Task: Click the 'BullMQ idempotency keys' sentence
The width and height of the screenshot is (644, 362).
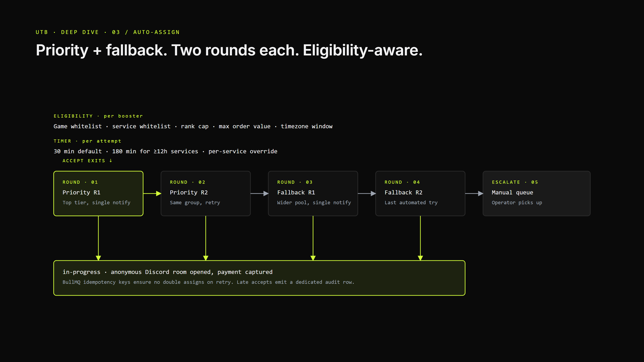Action: point(148,282)
